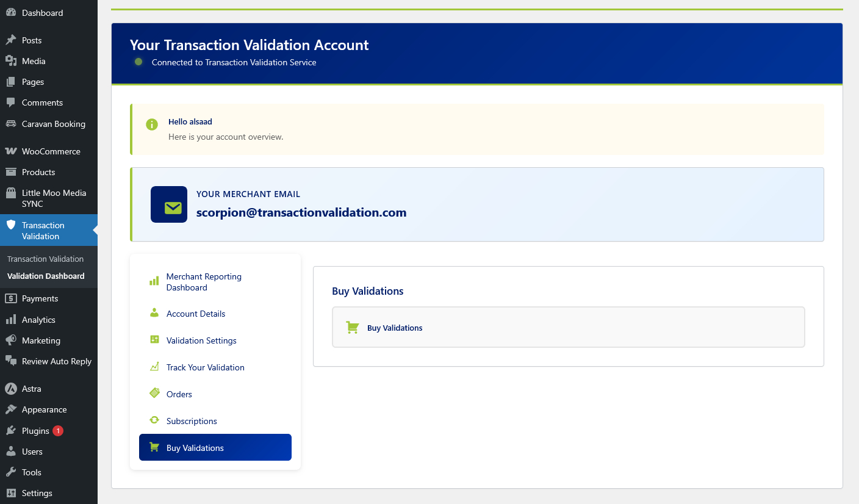The height and width of the screenshot is (504, 859).
Task: Click the Your Transaction Validation Account heading
Action: pyautogui.click(x=250, y=45)
